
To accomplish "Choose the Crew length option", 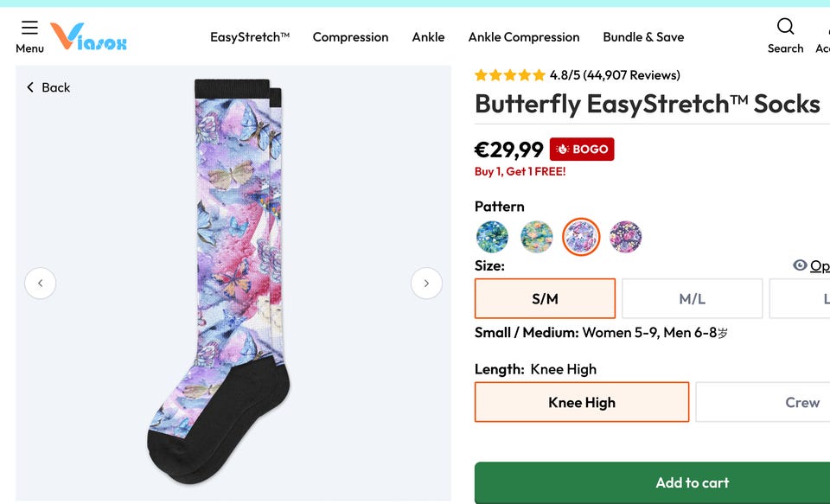I will click(778, 402).
